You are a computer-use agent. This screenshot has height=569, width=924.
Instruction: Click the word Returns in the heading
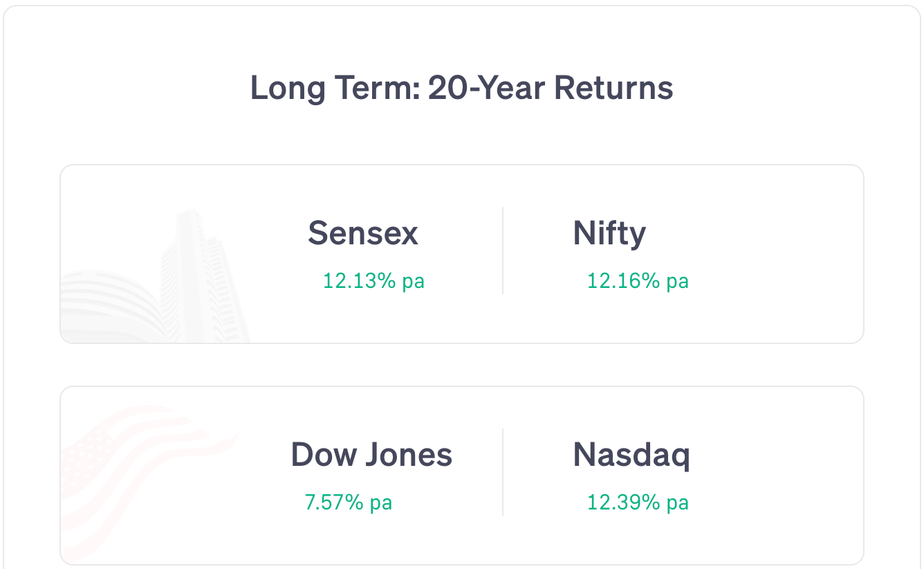tap(614, 89)
